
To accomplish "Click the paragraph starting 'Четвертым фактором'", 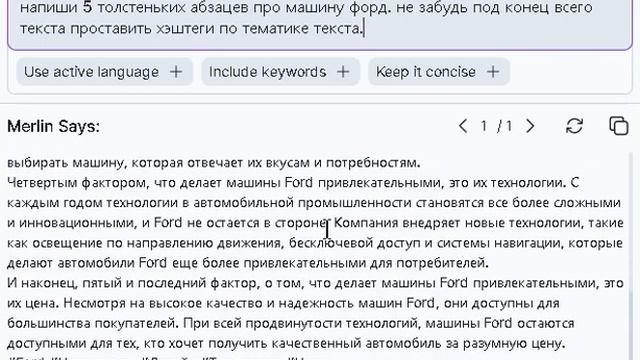I will pos(315,223).
